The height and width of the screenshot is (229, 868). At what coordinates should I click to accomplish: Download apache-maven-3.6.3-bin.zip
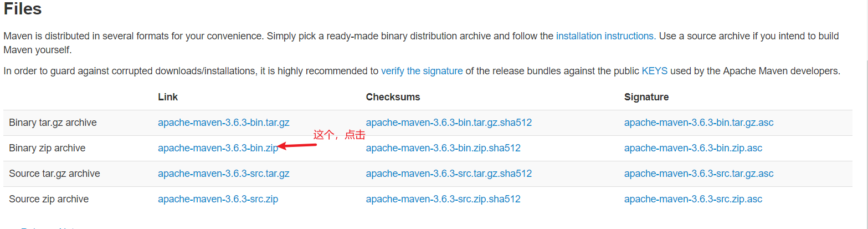click(x=218, y=148)
